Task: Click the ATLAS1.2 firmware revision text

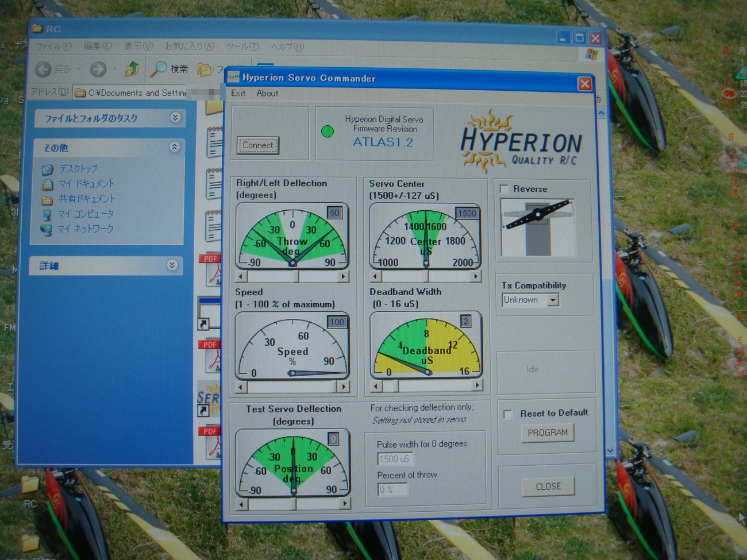Action: point(383,142)
